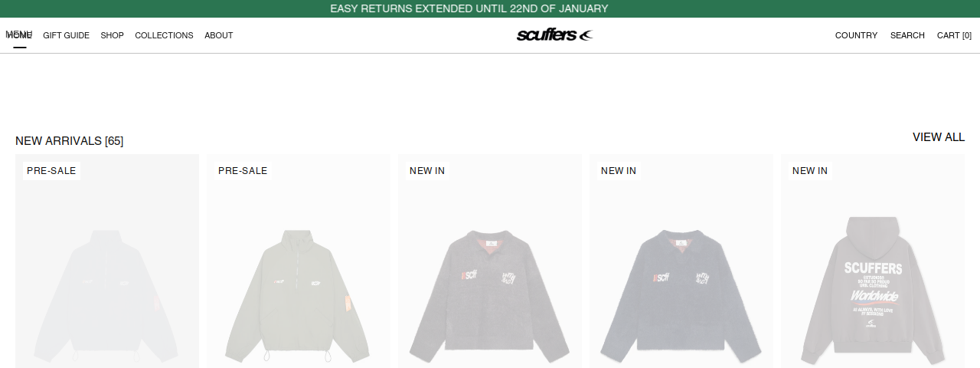This screenshot has height=368, width=980.
Task: Click the PRE-SALE badge on green jacket
Action: click(243, 171)
